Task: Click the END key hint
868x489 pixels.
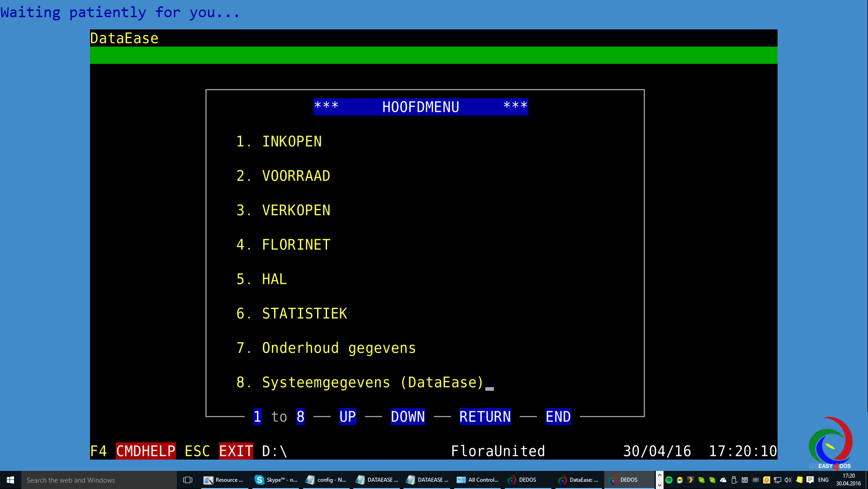Action: [558, 417]
